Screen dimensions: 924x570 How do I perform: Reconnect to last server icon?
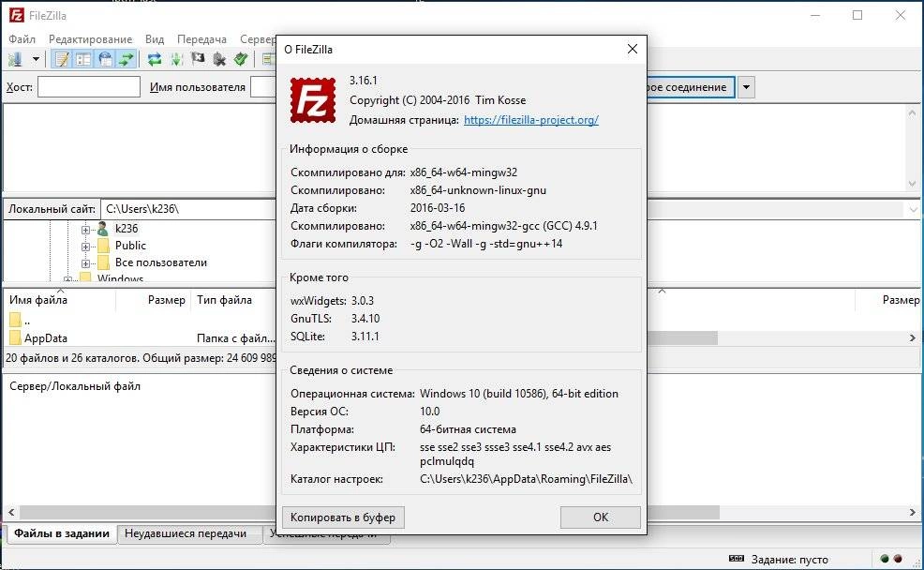241,59
